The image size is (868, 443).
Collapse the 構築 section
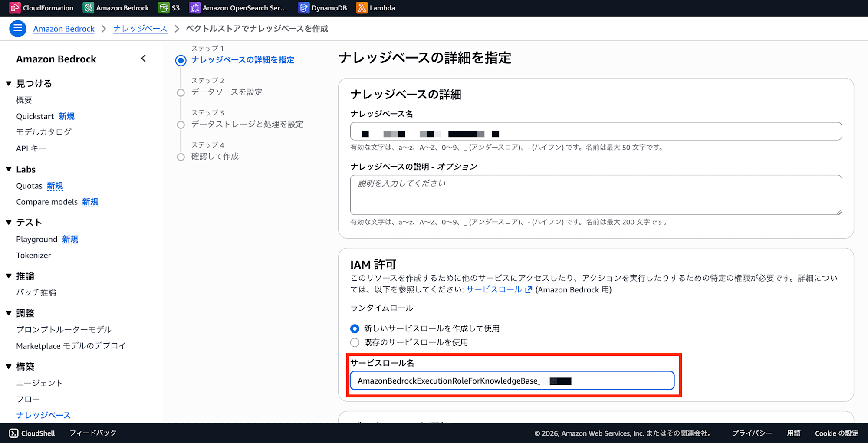(9, 367)
